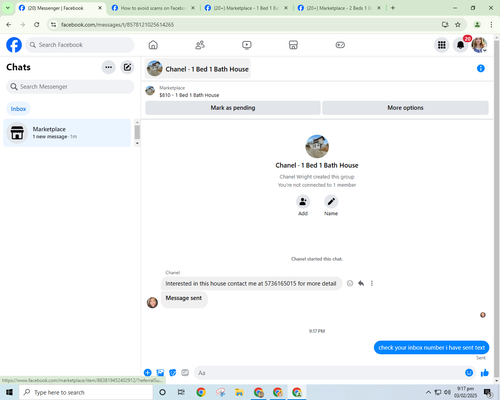This screenshot has width=500, height=400.
Task: Switch to Messenger | Facebook browser tab
Action: coord(61,8)
